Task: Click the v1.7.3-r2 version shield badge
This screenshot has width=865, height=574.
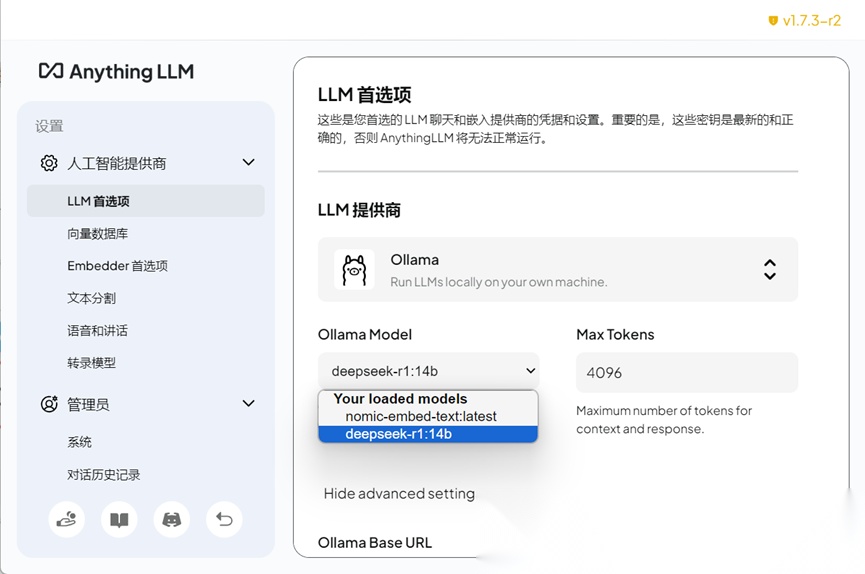Action: pyautogui.click(x=804, y=21)
